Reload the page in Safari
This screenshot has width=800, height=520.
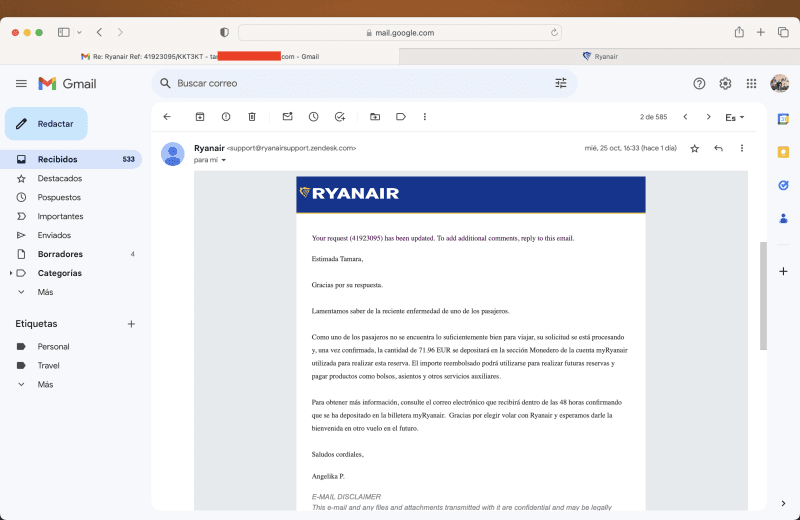point(554,33)
